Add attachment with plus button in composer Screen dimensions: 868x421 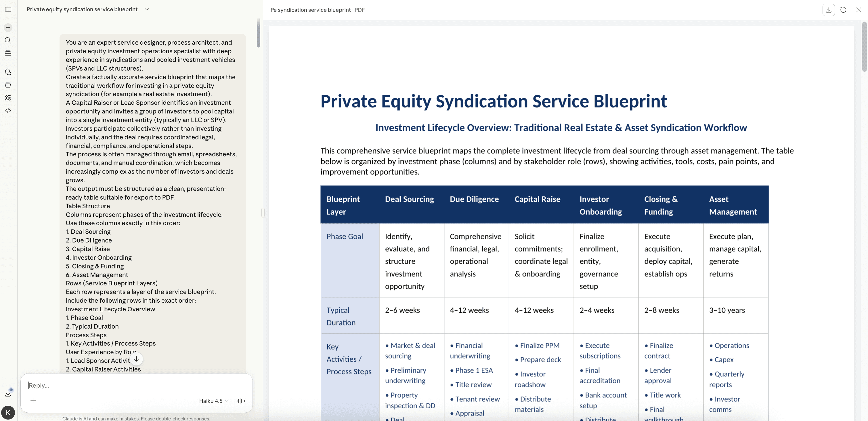33,401
